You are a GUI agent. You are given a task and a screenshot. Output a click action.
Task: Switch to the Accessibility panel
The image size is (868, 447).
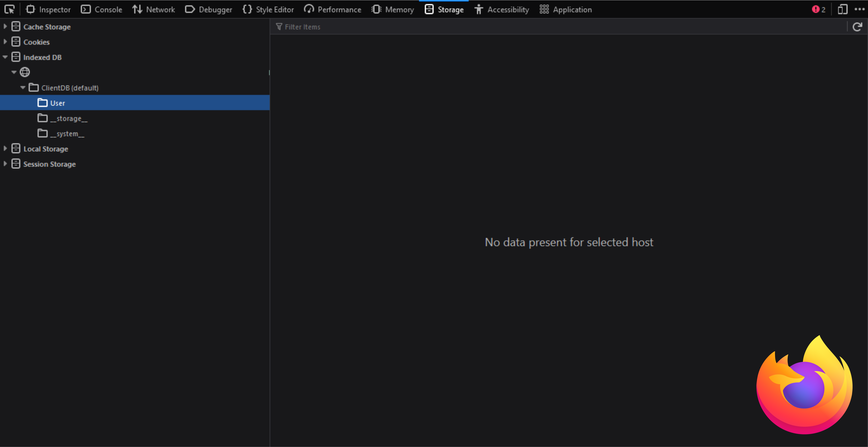pos(501,9)
